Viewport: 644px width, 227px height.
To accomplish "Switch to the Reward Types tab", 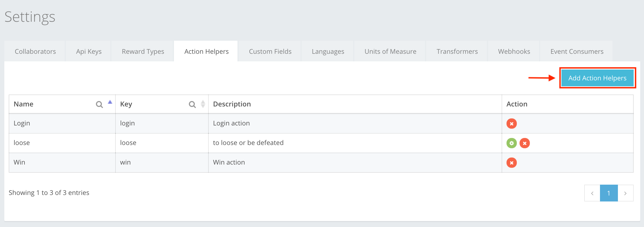I will (143, 51).
